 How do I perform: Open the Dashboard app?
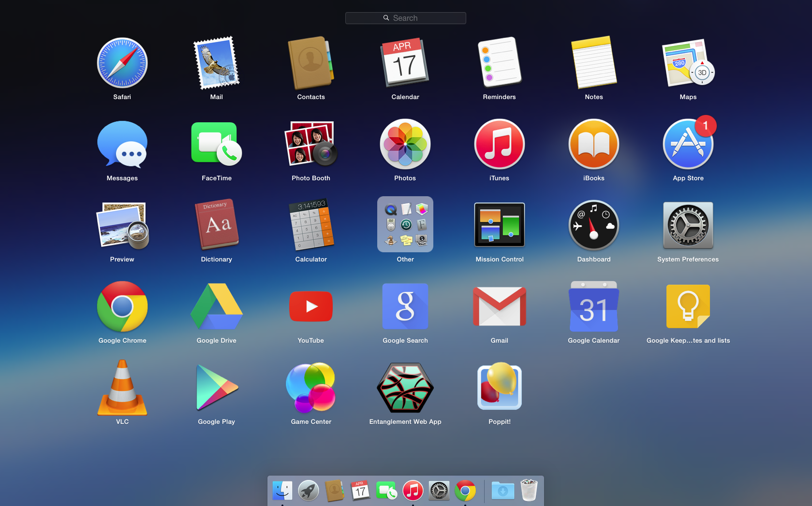(x=594, y=225)
